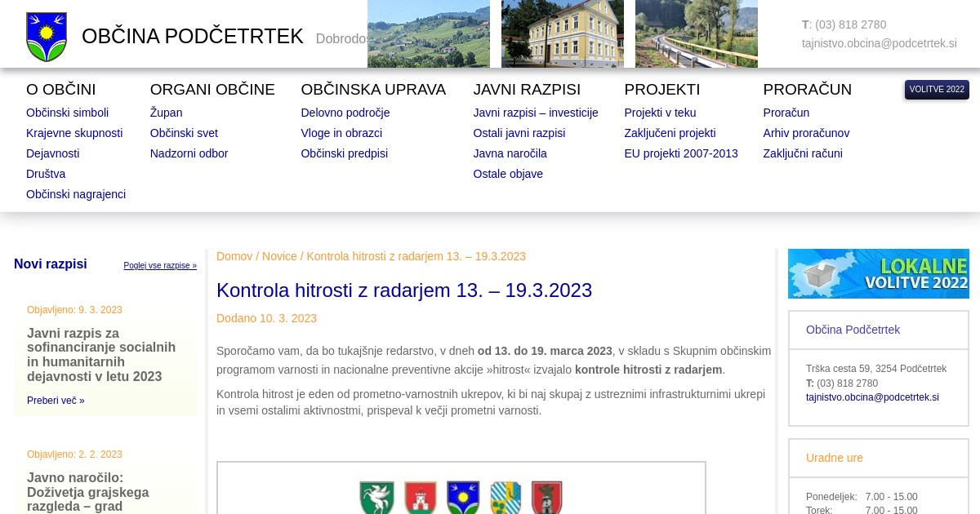Viewport: 980px width, 514px height.
Task: Click the yellow building header photo
Action: coord(562,33)
